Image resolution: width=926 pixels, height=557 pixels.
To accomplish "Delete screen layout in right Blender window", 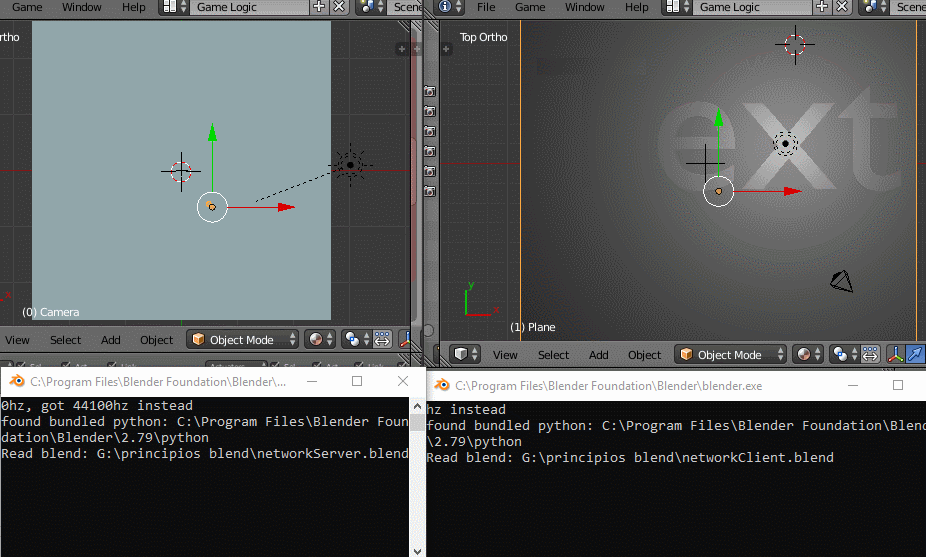I will [842, 7].
